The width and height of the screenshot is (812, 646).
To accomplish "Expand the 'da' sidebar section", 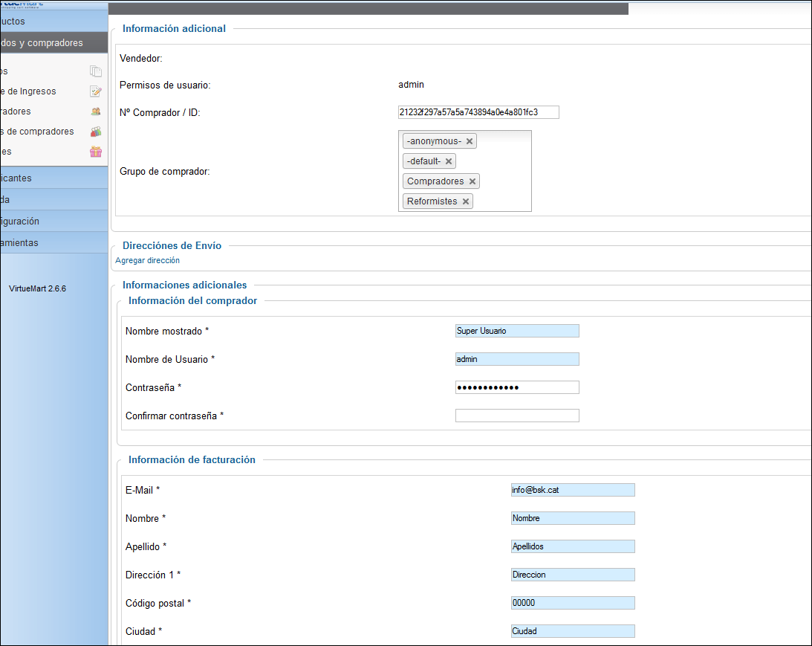I will click(53, 199).
